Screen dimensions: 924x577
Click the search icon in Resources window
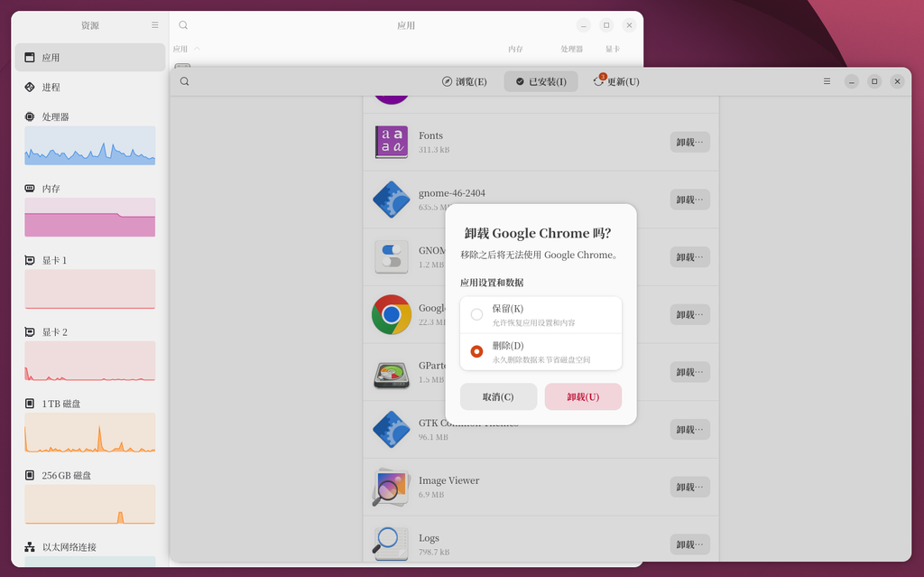[183, 25]
